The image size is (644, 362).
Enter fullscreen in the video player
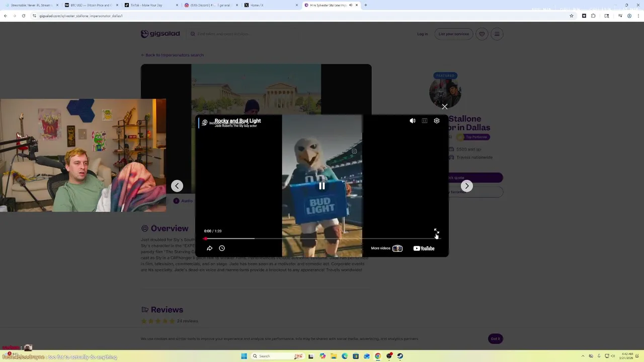click(436, 231)
